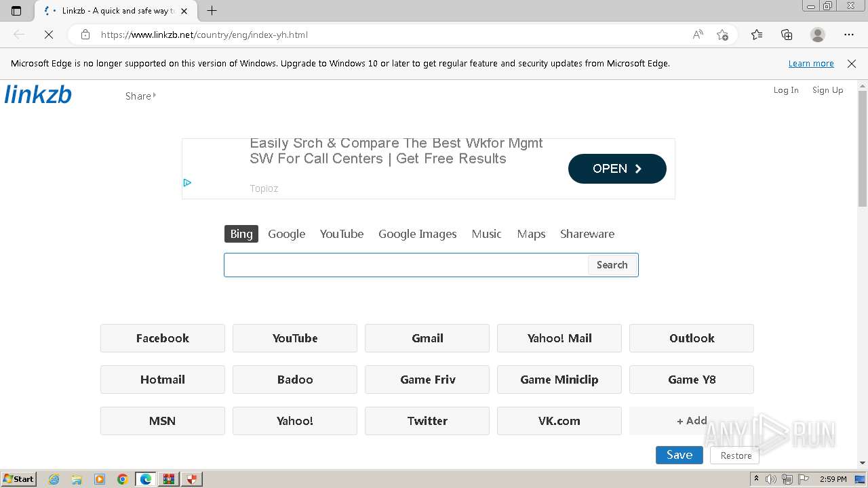Select the Google search tab
Image resolution: width=868 pixels, height=488 pixels.
point(286,234)
